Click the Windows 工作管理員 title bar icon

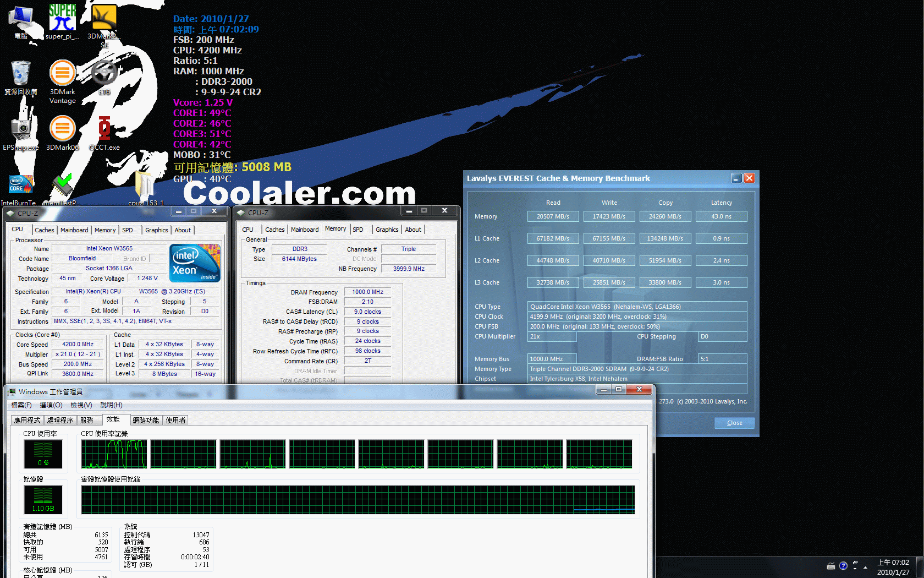[x=12, y=392]
